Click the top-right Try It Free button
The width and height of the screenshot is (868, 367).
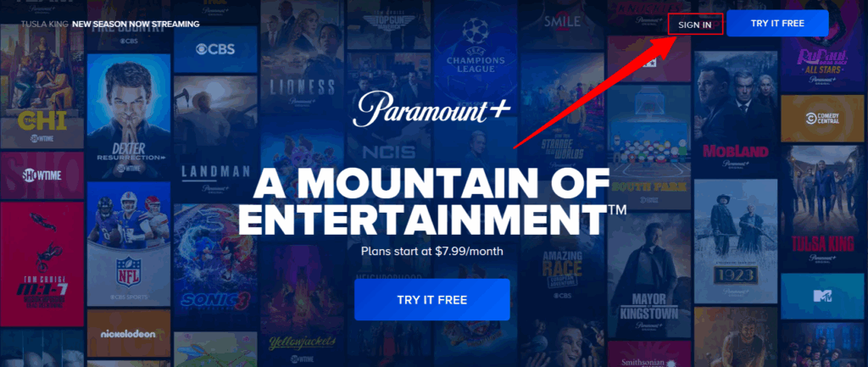point(777,23)
